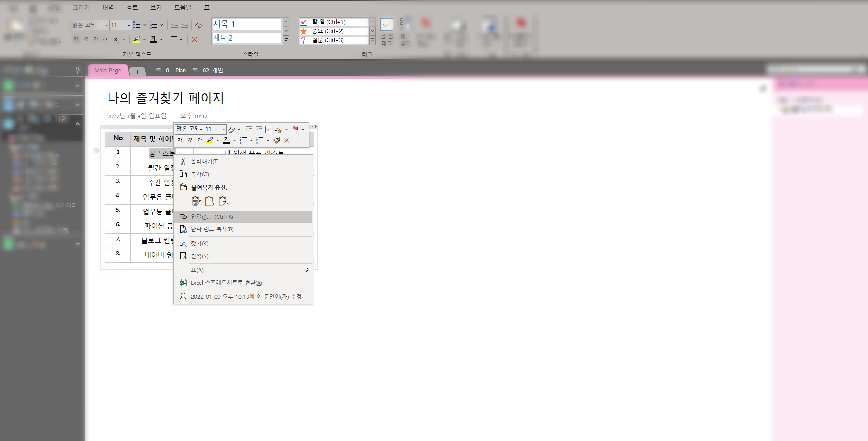Expand the styles gallery More arrow
This screenshot has height=441, width=868.
coord(286,40)
